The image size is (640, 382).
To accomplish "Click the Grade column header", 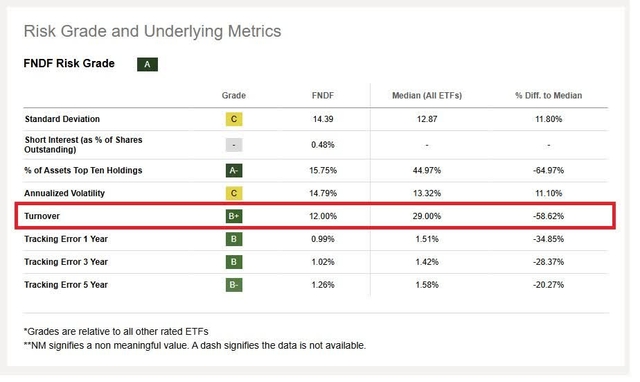I will 233,96.
